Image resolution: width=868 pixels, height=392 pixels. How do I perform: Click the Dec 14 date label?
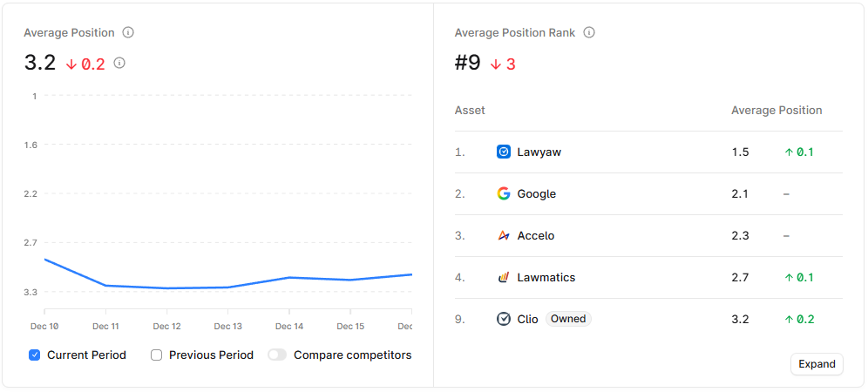289,327
